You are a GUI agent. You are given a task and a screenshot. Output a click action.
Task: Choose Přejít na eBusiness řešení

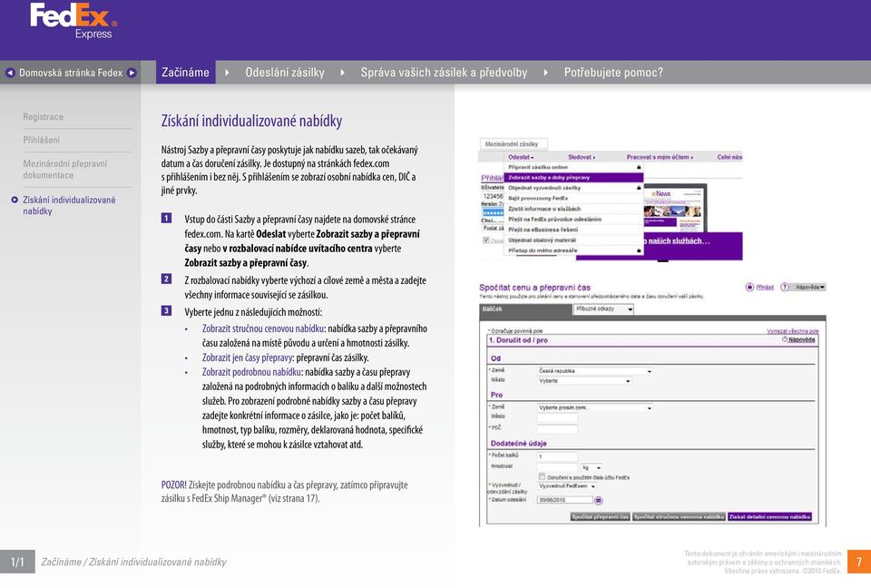[x=573, y=230]
